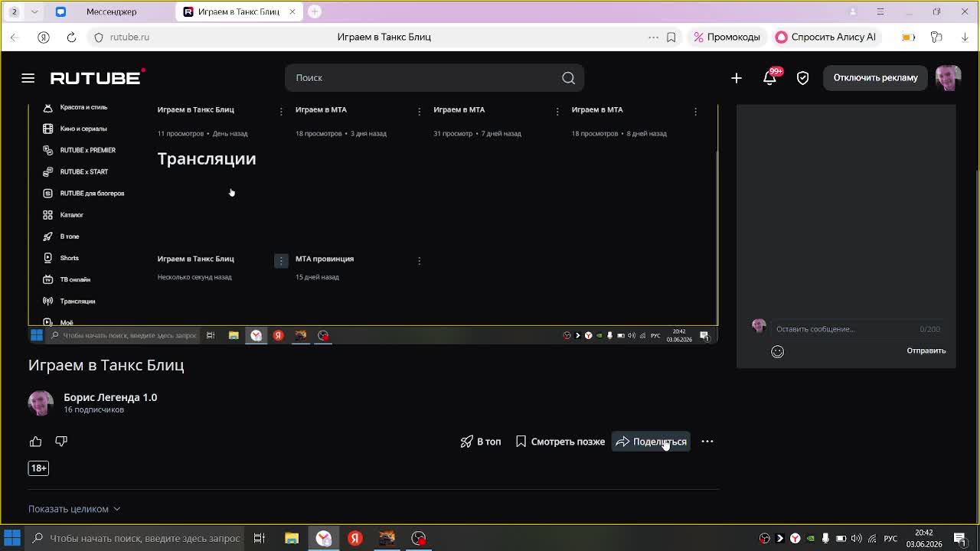This screenshot has width=980, height=551.
Task: Click the Yandex Browser taskbar icon
Action: 324,538
